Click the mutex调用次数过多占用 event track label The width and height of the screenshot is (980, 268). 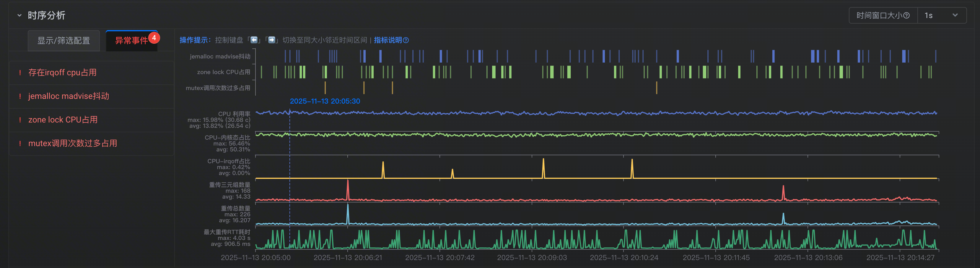(218, 88)
